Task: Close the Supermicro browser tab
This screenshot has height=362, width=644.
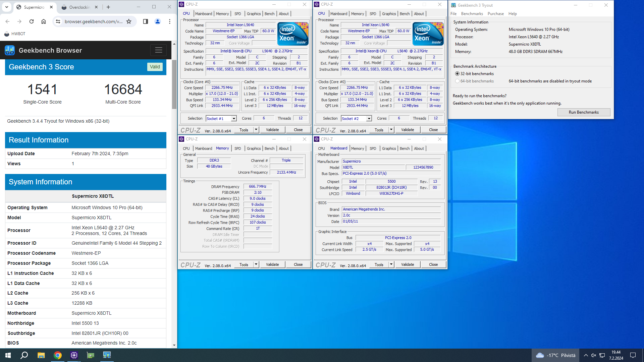Action: (x=51, y=7)
